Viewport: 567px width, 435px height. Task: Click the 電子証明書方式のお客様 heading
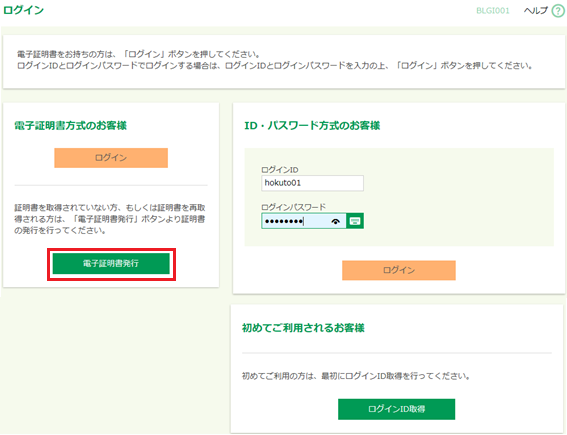71,125
